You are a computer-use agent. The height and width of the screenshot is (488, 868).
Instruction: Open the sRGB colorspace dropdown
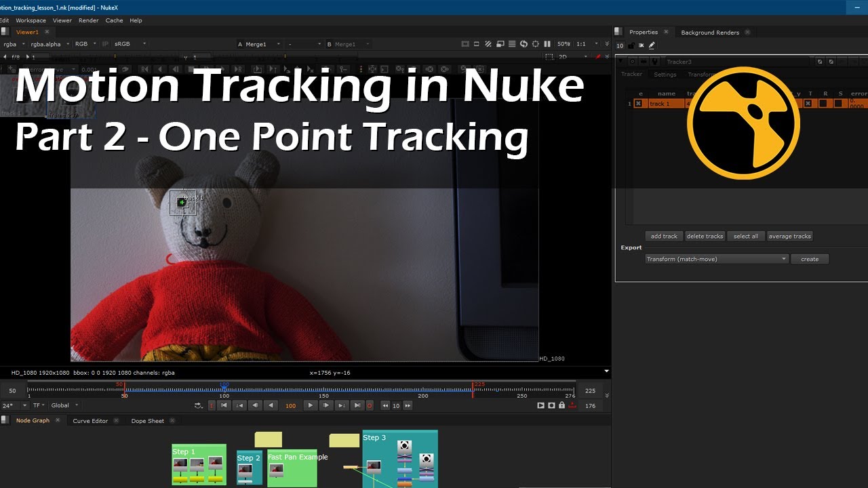coord(131,44)
